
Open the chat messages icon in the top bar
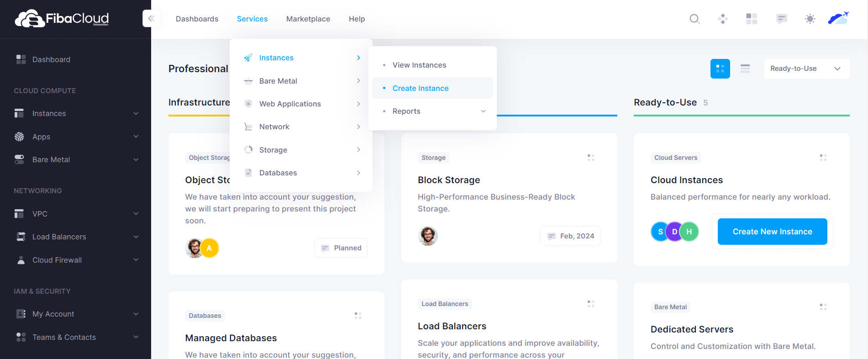click(782, 19)
